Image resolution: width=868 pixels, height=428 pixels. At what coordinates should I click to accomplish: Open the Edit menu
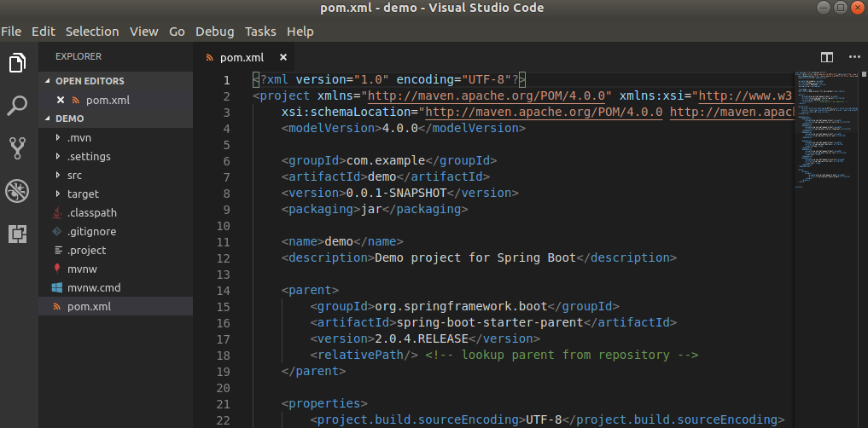(x=44, y=32)
